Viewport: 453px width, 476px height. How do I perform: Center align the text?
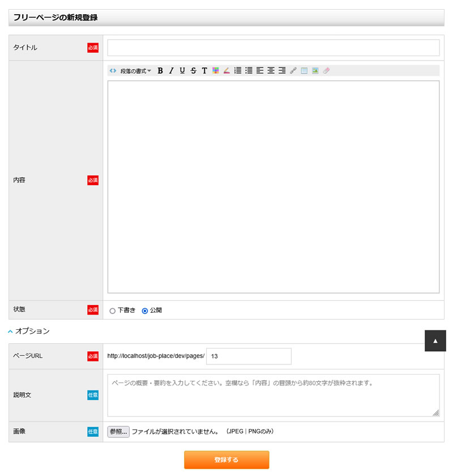[x=271, y=71]
